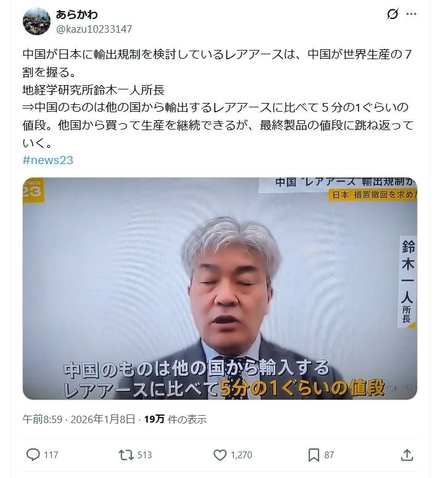Open the three-dot more options menu
The image size is (448, 478).
pos(411,14)
